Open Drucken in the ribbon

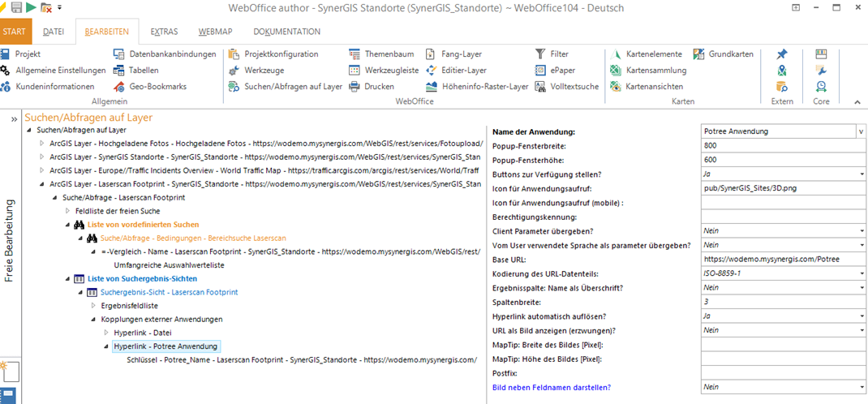371,86
